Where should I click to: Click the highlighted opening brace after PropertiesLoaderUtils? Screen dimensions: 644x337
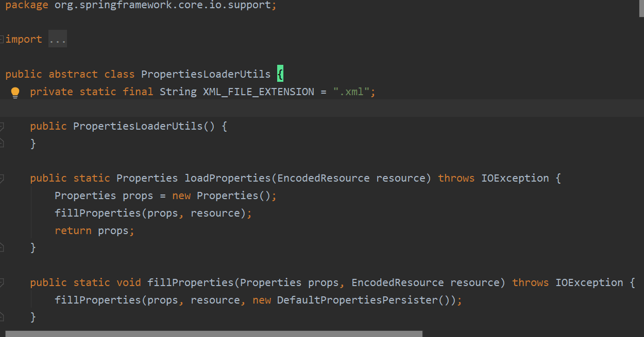[280, 74]
